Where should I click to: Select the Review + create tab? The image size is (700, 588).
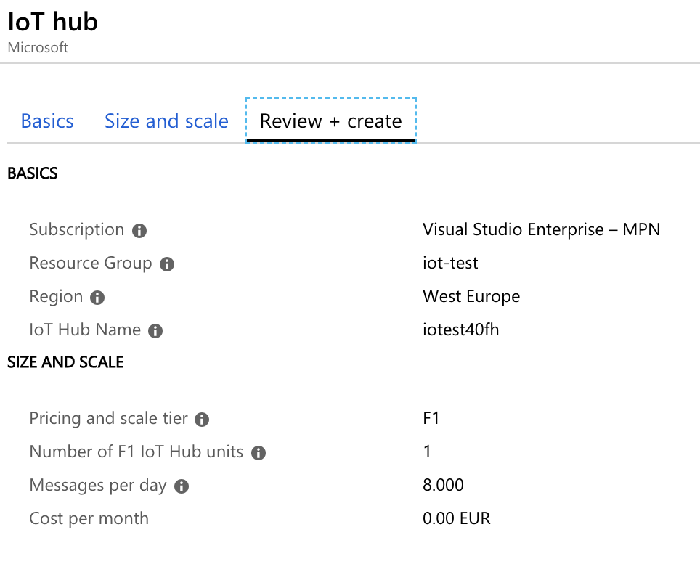[331, 121]
